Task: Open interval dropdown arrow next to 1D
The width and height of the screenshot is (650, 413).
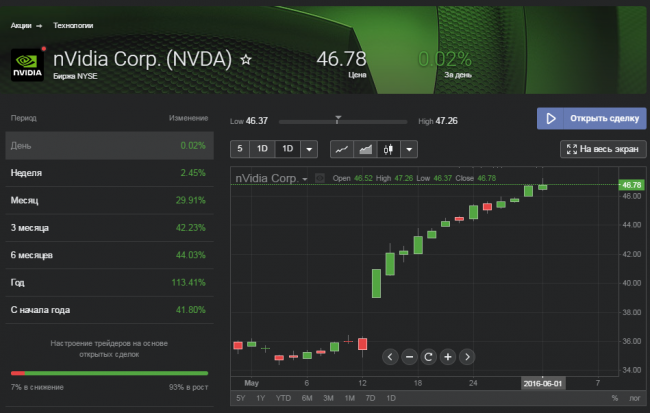Action: coord(309,149)
